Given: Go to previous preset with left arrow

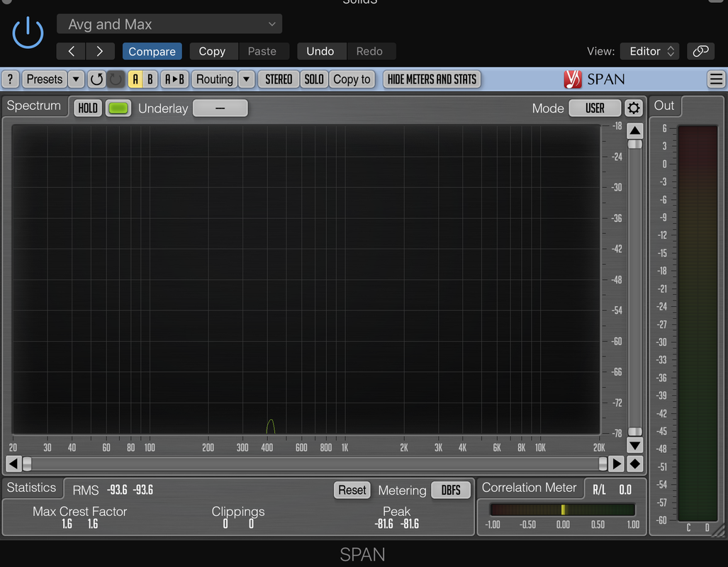Looking at the screenshot, I should [x=71, y=51].
